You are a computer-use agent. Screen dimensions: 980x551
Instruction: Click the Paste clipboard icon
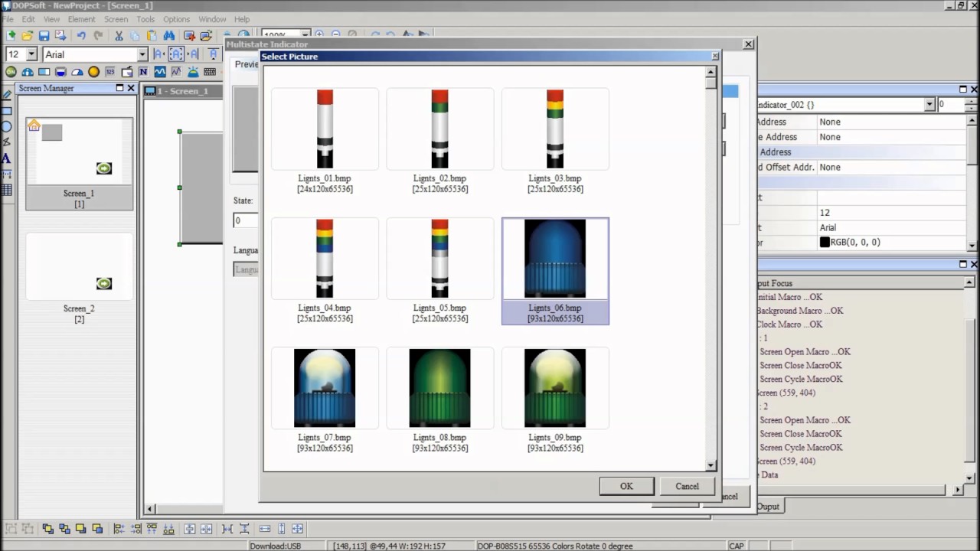[152, 35]
